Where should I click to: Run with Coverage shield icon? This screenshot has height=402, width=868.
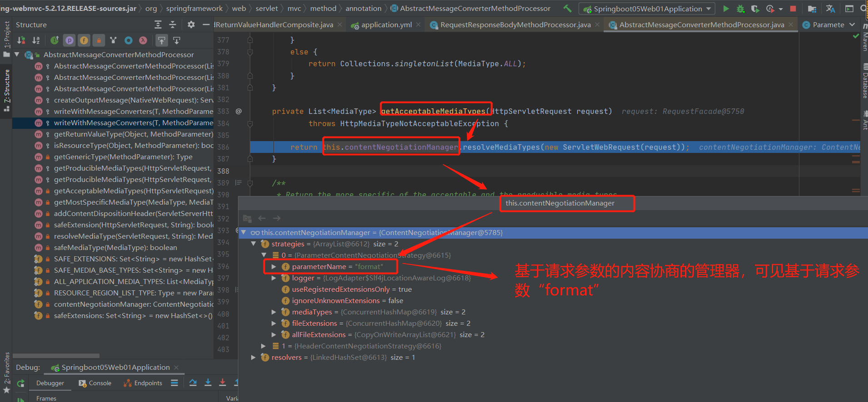755,9
